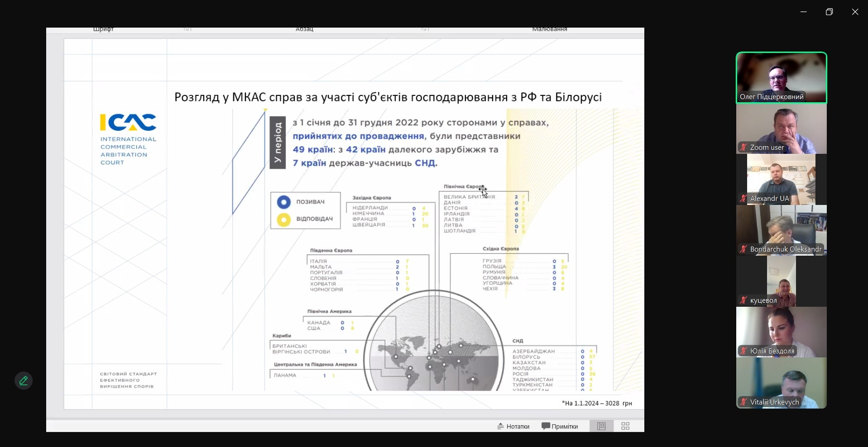Click the muted mic icon for Zoom user
Screen dimensions: 868x447
click(x=743, y=147)
